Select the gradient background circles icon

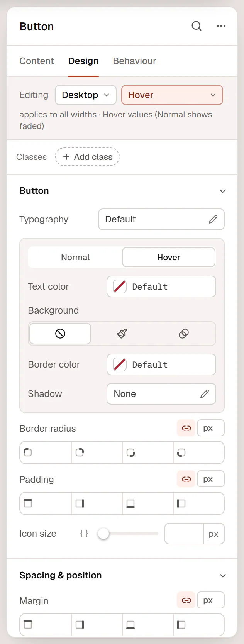click(184, 334)
